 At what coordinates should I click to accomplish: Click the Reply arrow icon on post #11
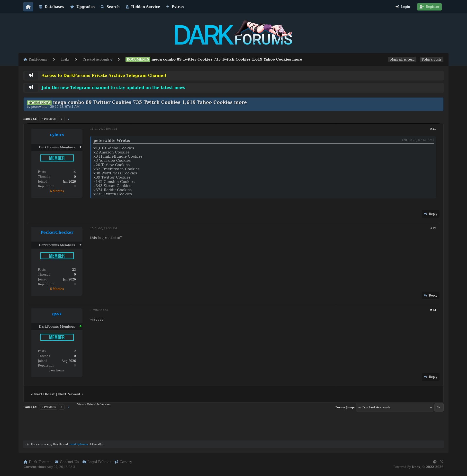click(425, 214)
